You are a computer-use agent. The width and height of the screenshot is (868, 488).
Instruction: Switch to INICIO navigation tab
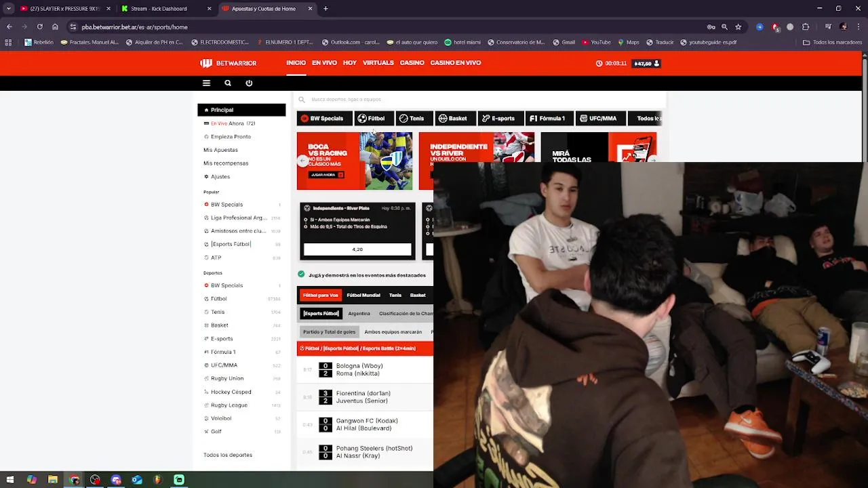coord(296,63)
